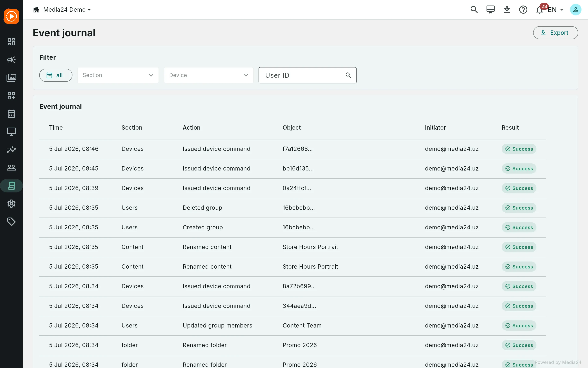Click Success badge in Deleted group row
The image size is (588, 368).
pyautogui.click(x=519, y=208)
